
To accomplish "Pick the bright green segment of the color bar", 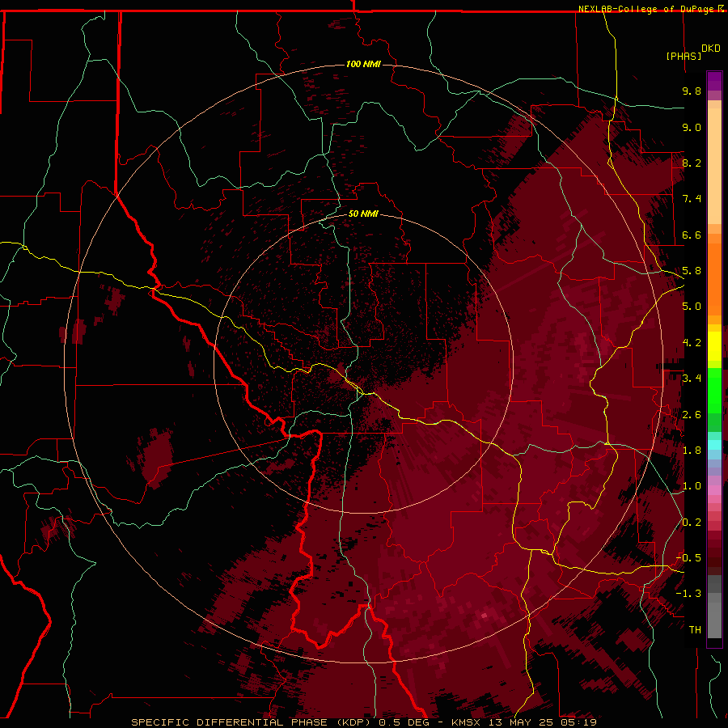I will coord(714,390).
